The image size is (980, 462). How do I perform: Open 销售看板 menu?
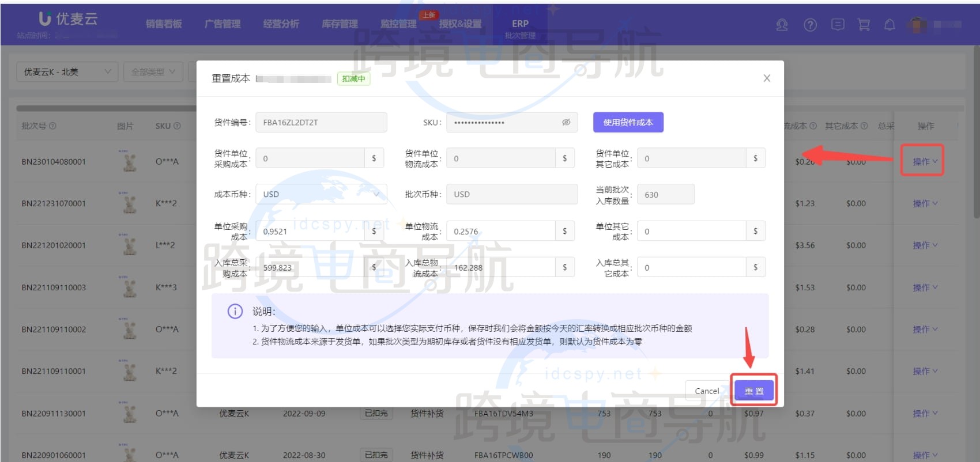tap(164, 24)
